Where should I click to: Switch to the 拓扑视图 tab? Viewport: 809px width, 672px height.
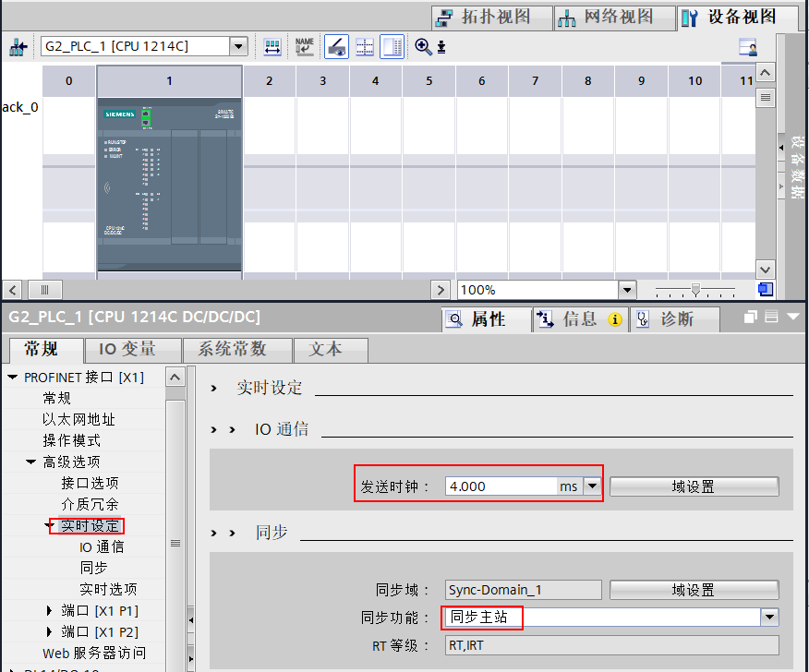click(x=491, y=18)
